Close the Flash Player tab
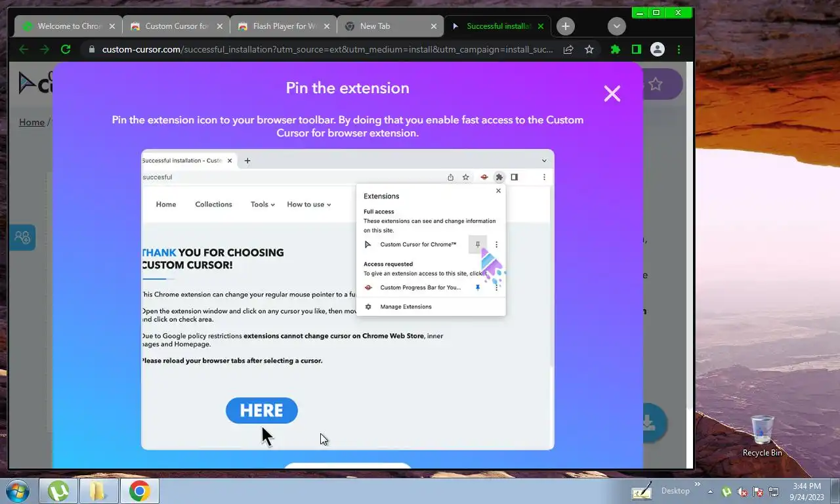 pyautogui.click(x=327, y=26)
